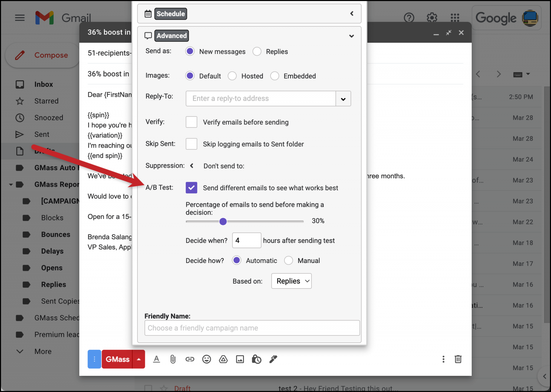Click the Schedule calendar icon
Screen dimensions: 551x392
point(148,13)
